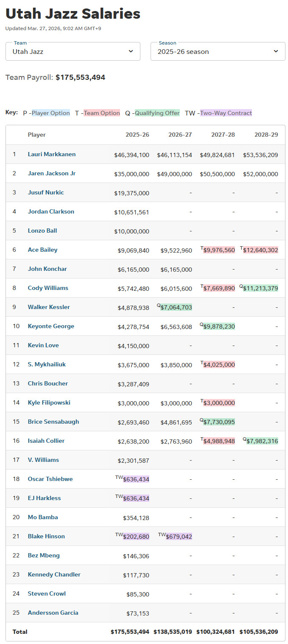Select Oscar Tshiebwe in the player list

[x=50, y=479]
